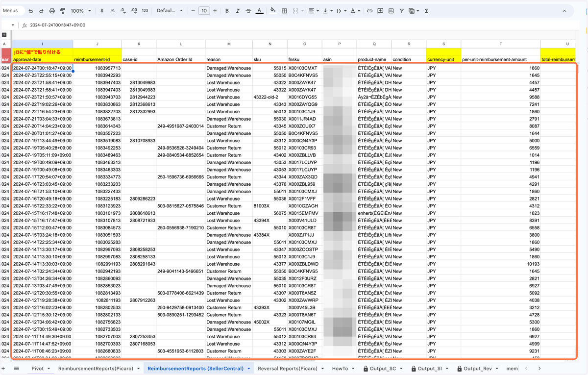This screenshot has height=375, width=588.
Task: Click reimbursement id 1083957713
Action: pos(98,68)
